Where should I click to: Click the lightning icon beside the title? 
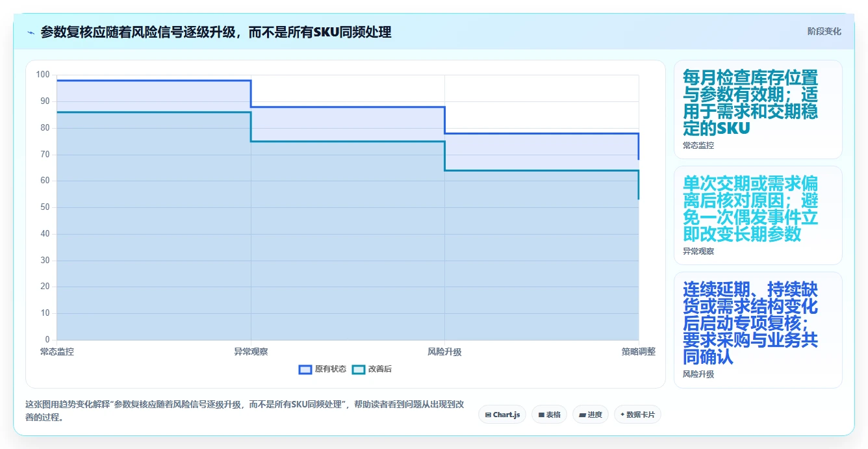[x=31, y=32]
